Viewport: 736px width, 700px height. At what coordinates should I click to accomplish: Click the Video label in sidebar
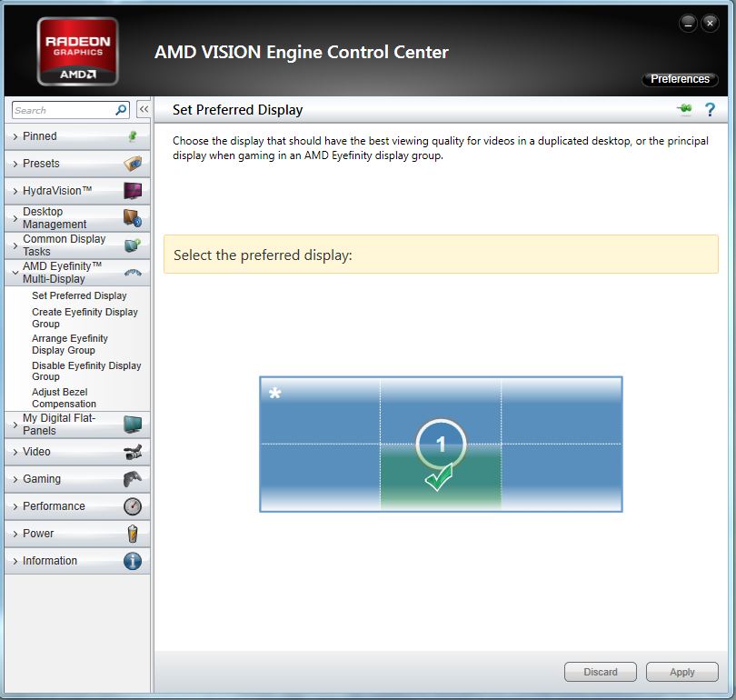coord(36,452)
